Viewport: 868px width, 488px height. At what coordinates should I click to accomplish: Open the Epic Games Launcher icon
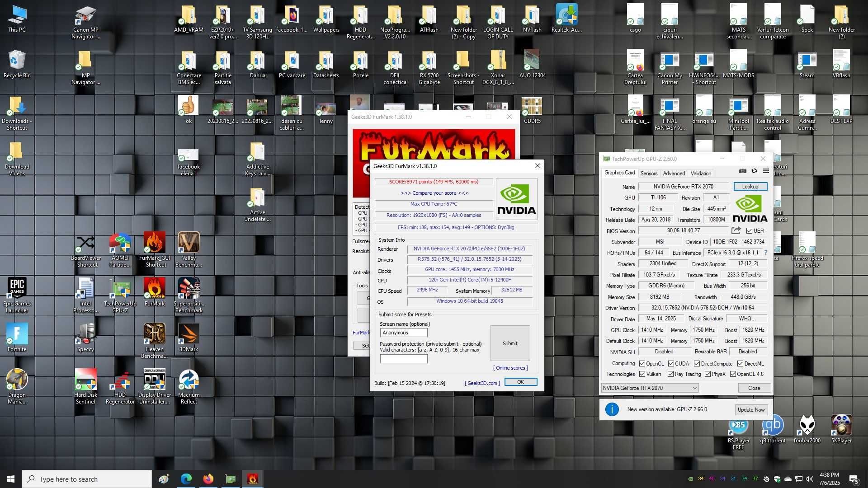[17, 295]
